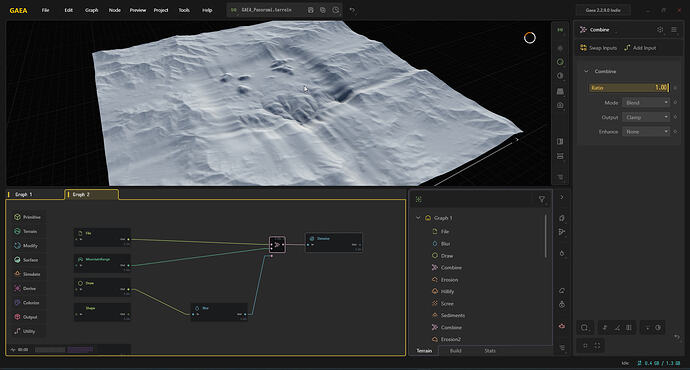Click the undo arrow in title bar
The height and width of the screenshot is (370, 690).
click(352, 10)
